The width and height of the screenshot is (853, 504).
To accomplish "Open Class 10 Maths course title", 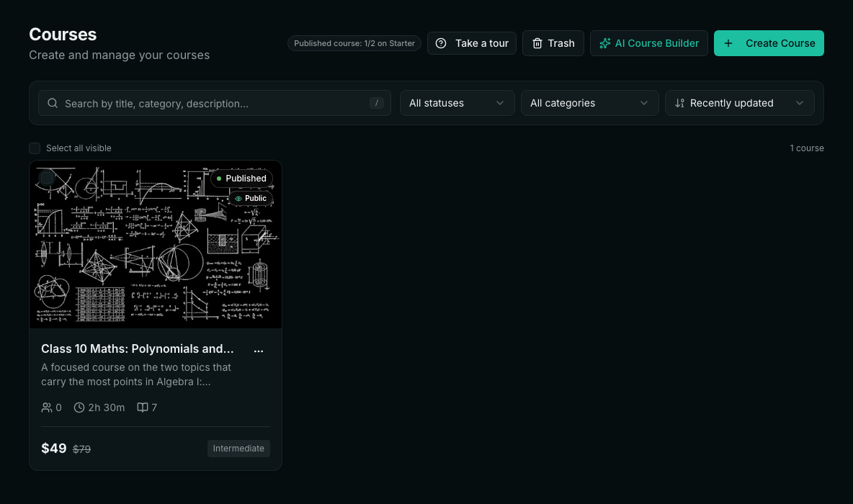I will pos(138,349).
